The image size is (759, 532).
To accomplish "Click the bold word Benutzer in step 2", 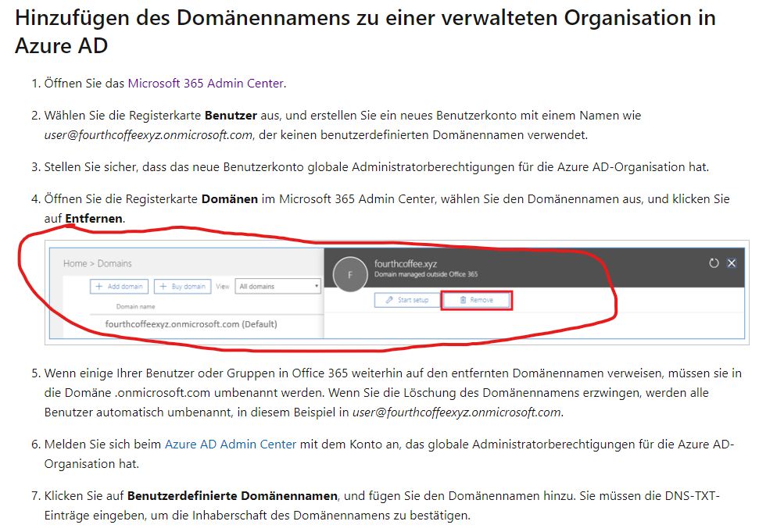I will click(x=231, y=116).
